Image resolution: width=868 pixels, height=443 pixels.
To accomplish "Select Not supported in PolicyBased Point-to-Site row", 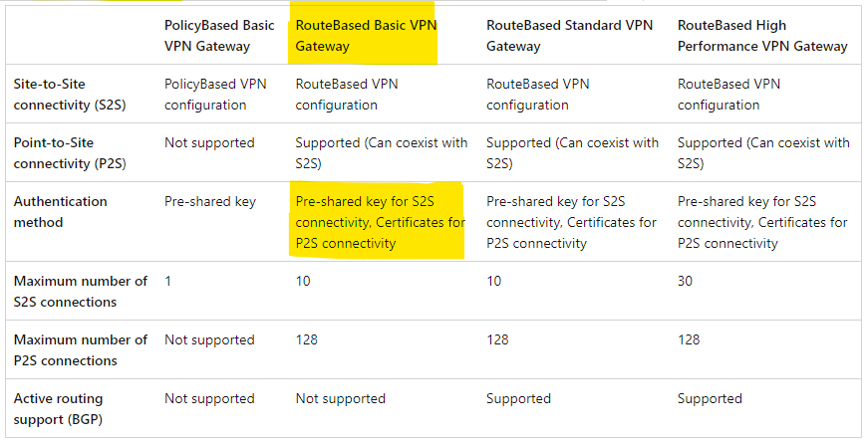I will click(x=209, y=142).
